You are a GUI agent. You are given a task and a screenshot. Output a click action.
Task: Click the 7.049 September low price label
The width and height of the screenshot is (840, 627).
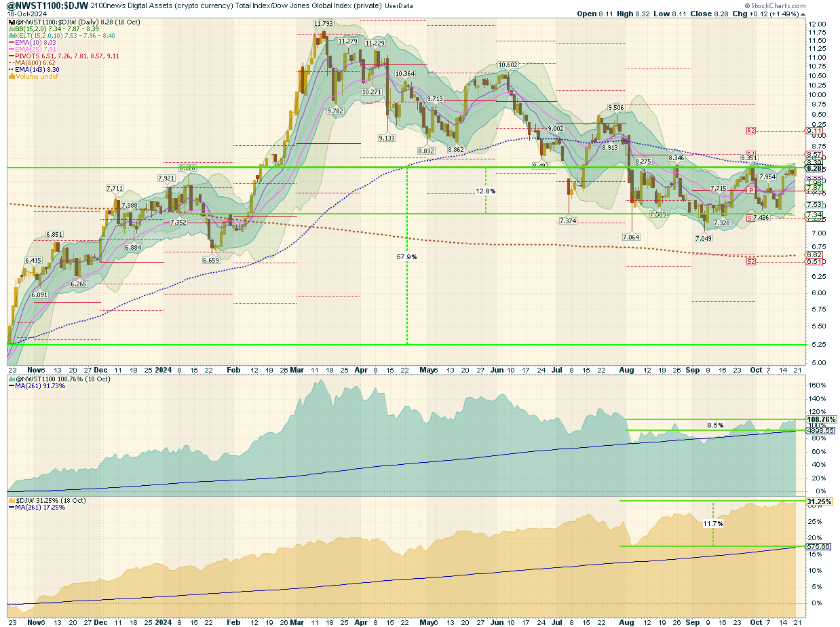click(704, 239)
